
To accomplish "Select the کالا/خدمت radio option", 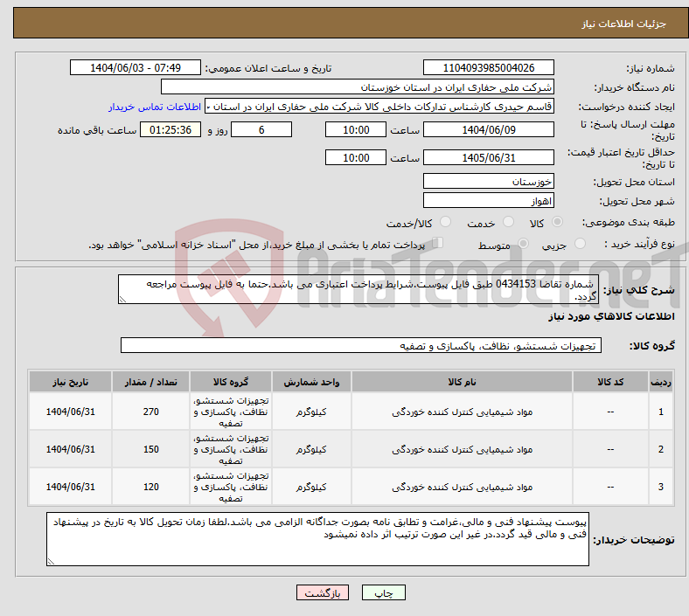I will pyautogui.click(x=445, y=224).
